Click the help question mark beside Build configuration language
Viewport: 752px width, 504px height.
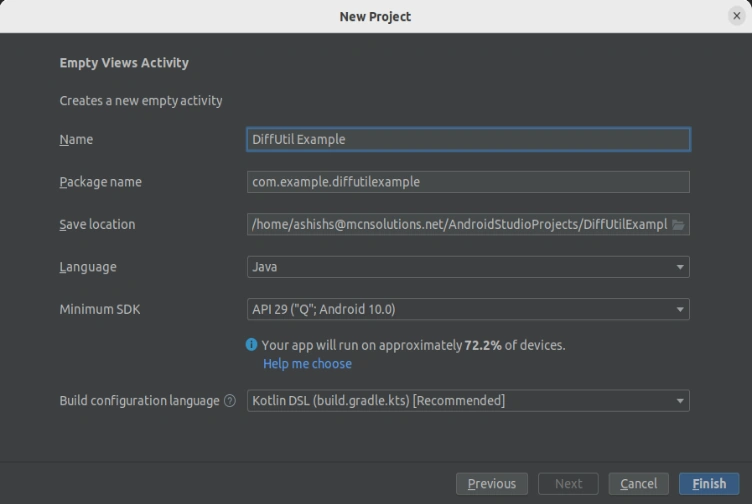click(230, 400)
